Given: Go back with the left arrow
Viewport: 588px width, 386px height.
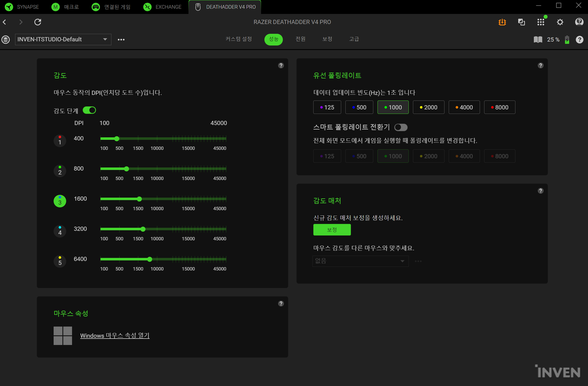Looking at the screenshot, I should point(5,22).
